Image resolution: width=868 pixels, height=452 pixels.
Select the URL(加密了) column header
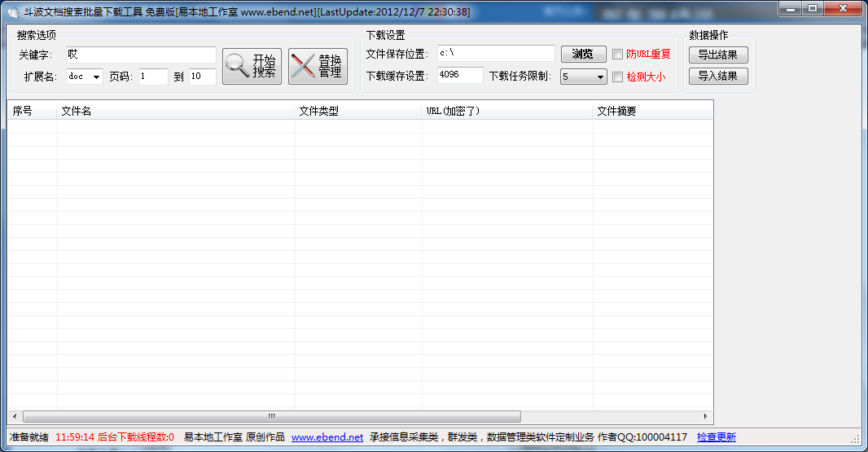(506, 111)
